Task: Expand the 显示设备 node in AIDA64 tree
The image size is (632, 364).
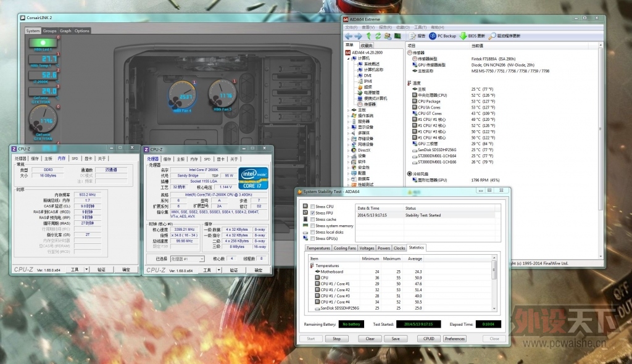Action: pos(349,127)
